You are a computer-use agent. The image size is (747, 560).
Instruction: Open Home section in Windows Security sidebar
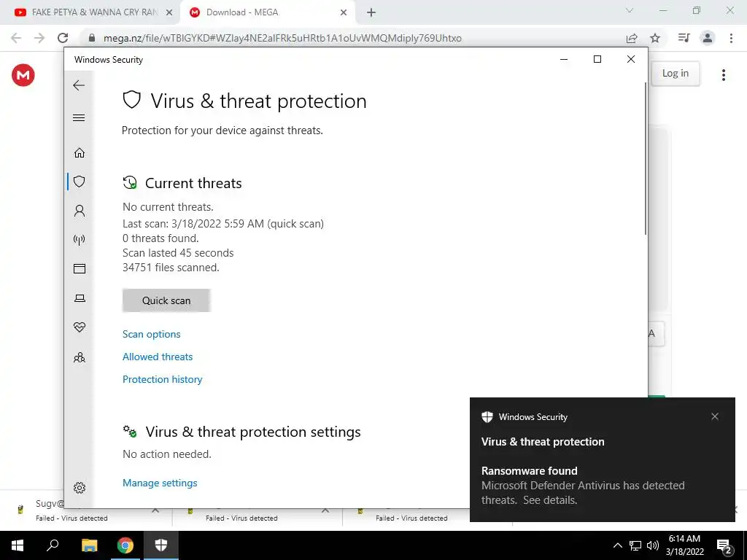(x=80, y=152)
